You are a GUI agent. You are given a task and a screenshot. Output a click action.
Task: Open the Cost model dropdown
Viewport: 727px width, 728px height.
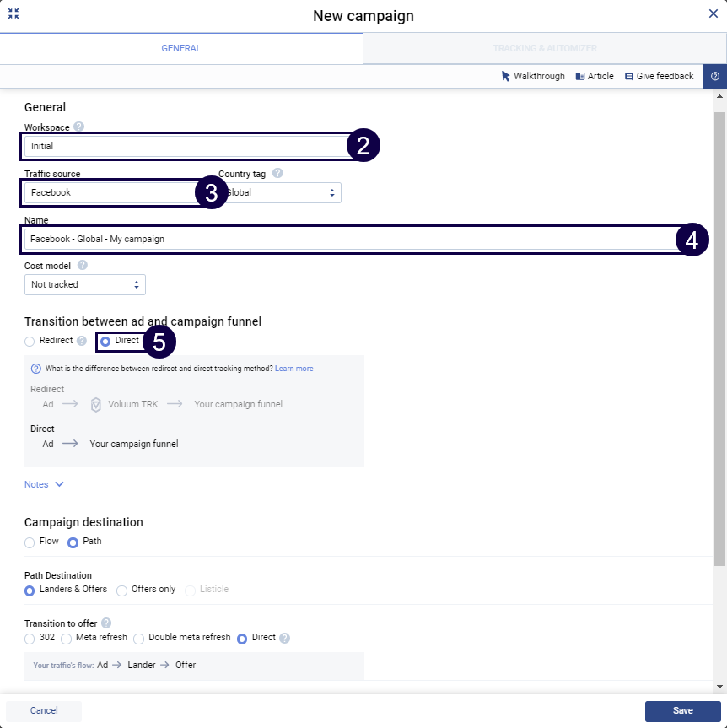(x=85, y=285)
